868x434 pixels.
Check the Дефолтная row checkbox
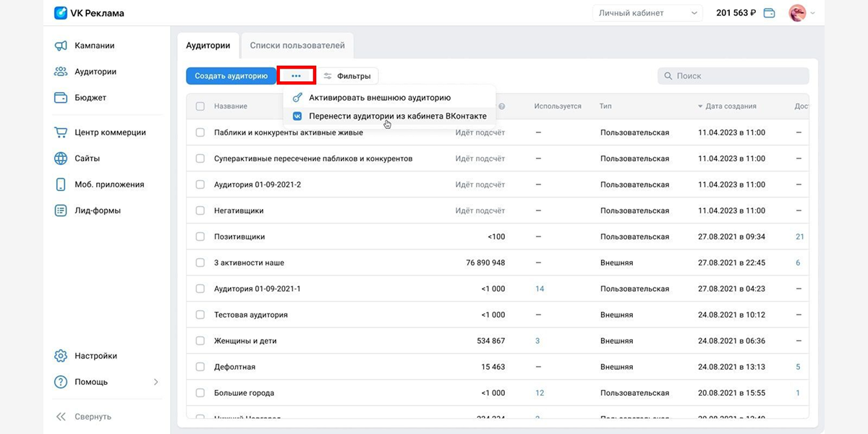[x=200, y=367]
